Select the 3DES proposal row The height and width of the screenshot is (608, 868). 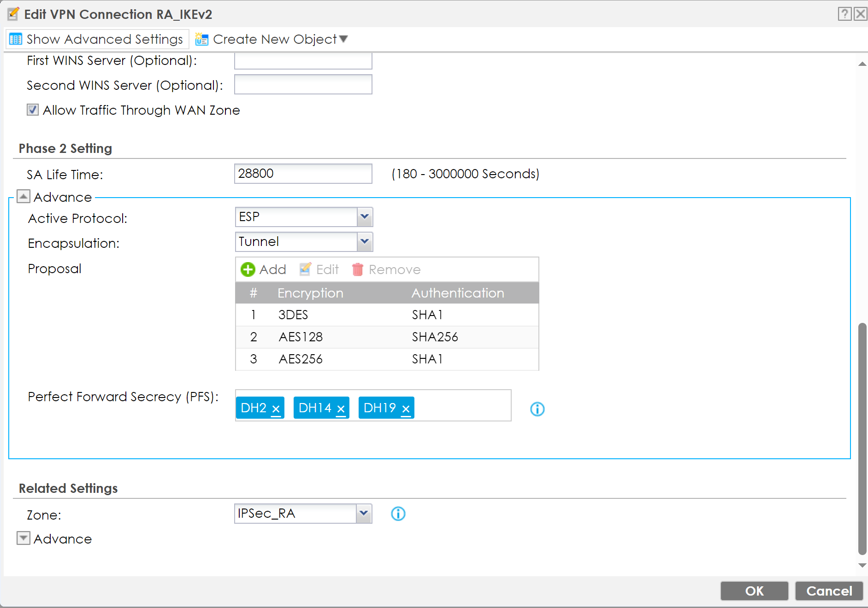point(387,315)
